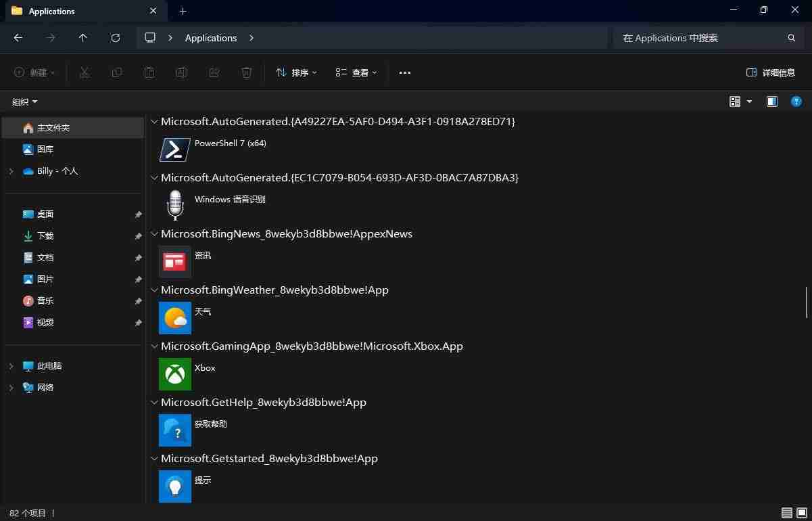Viewport: 812px width, 521px height.
Task: Click the Delete icon in the toolbar
Action: [246, 72]
